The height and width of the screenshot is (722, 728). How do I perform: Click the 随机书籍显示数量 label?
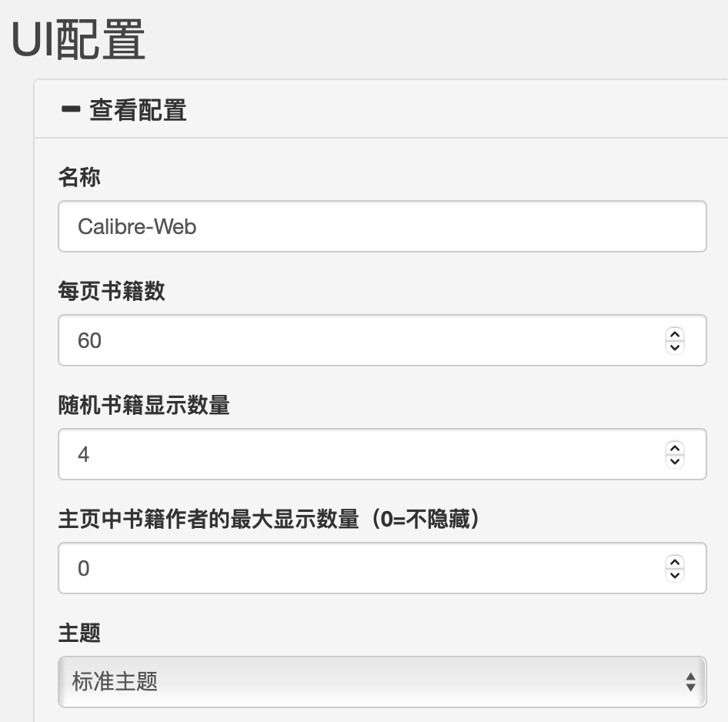tap(144, 406)
